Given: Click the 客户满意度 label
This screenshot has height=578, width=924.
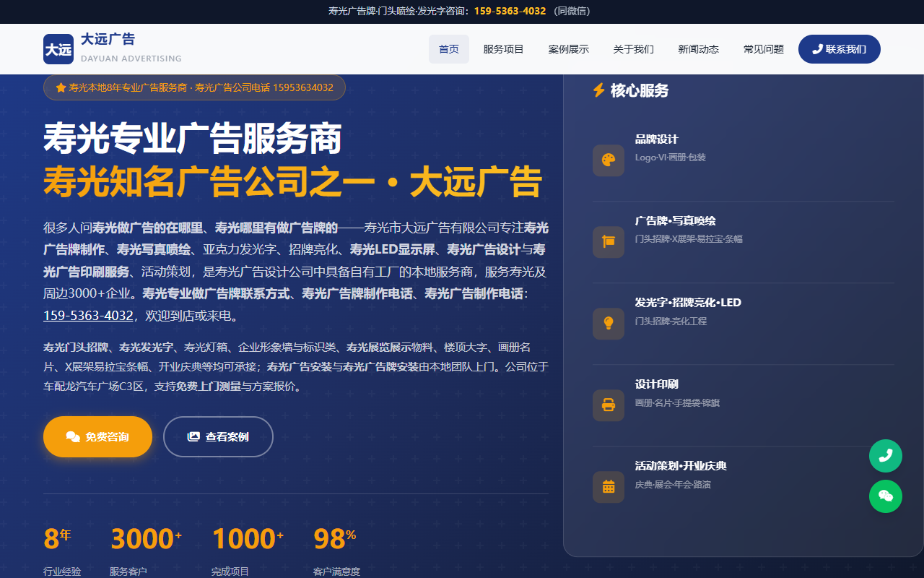Looking at the screenshot, I should [336, 571].
